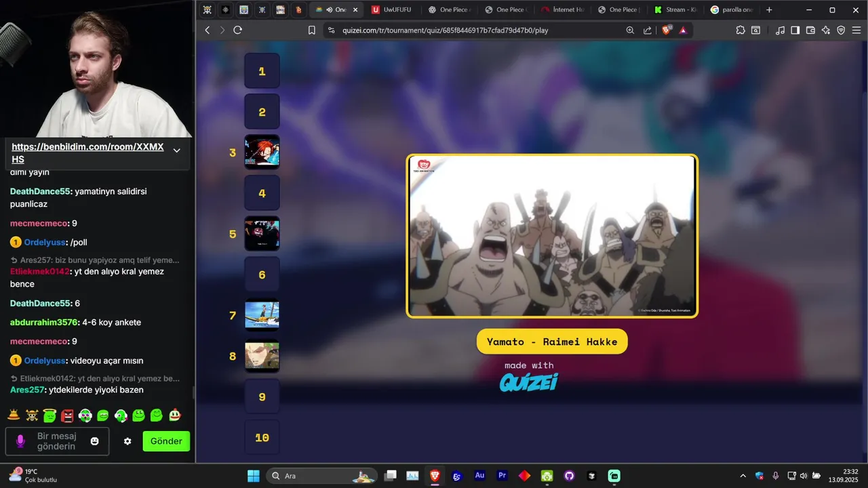Screen dimensions: 868x488
Task: Switch to the Stream - Kick tab
Action: [x=675, y=9]
